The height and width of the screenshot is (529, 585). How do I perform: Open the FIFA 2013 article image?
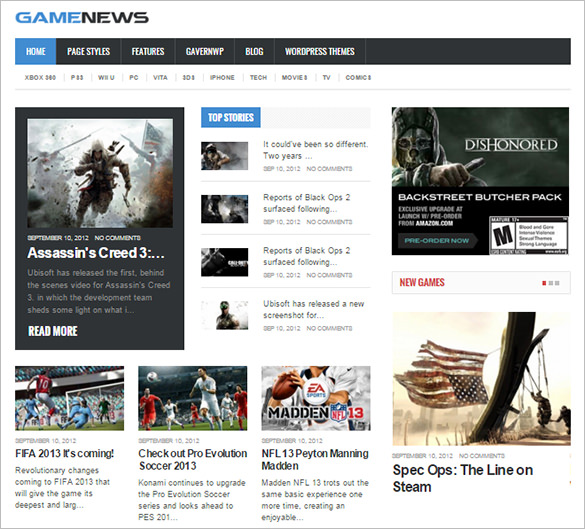[69, 398]
